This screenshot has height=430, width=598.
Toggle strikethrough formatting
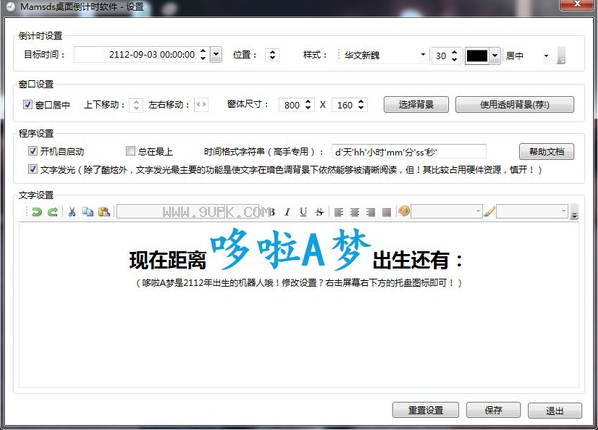[319, 212]
